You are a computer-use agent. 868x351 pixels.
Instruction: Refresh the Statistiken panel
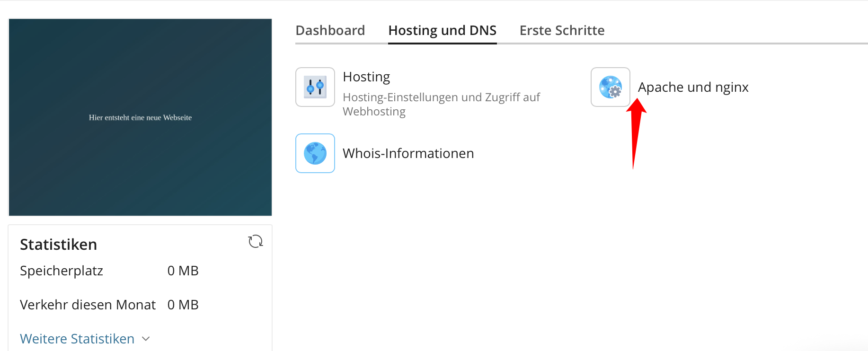tap(256, 241)
